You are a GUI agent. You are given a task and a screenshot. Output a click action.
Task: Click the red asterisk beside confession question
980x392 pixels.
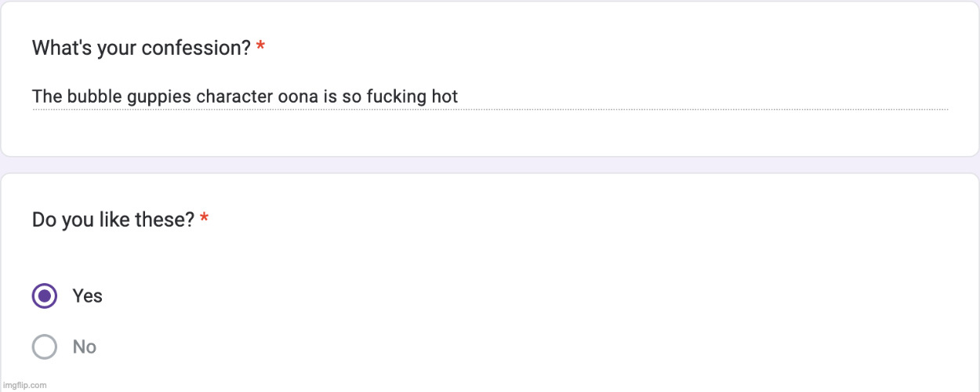[260, 49]
